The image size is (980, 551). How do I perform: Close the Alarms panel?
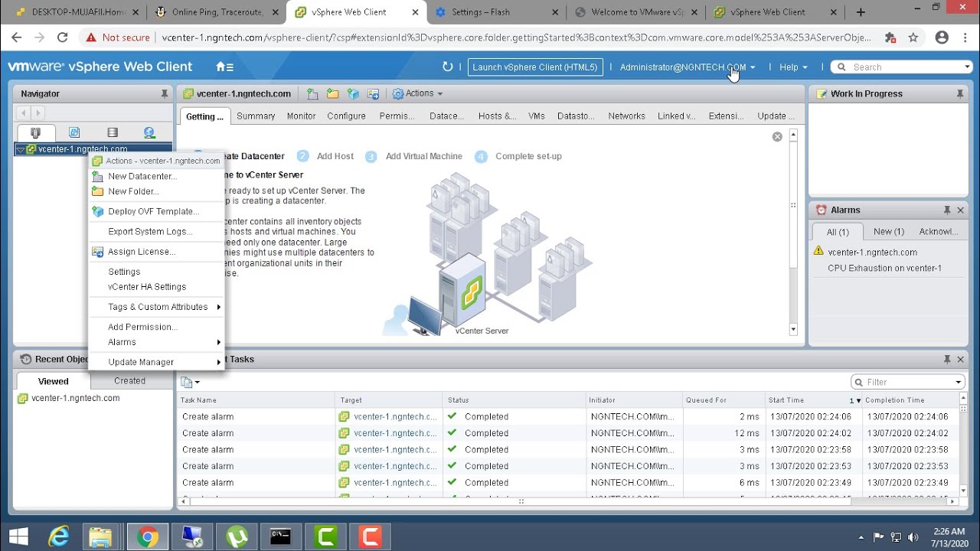coord(961,210)
